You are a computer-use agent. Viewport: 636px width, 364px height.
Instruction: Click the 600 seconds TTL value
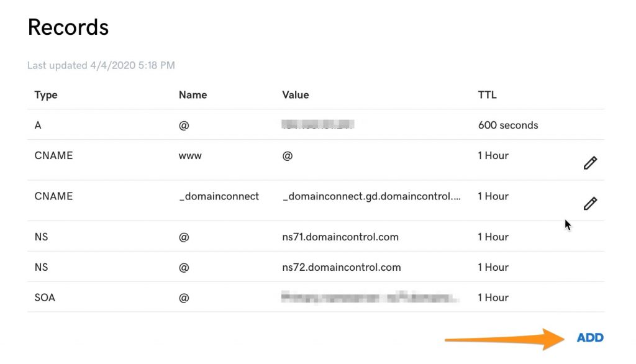508,125
